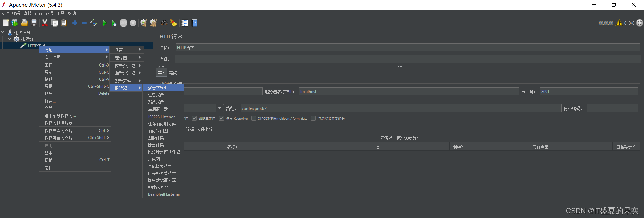
Task: Choose 用表格察看结果 listener
Action: (163, 173)
